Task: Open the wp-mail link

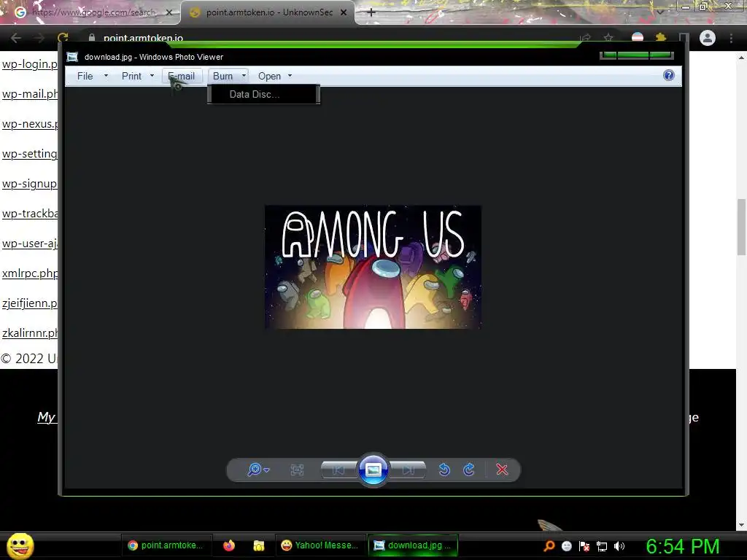Action: click(29, 94)
